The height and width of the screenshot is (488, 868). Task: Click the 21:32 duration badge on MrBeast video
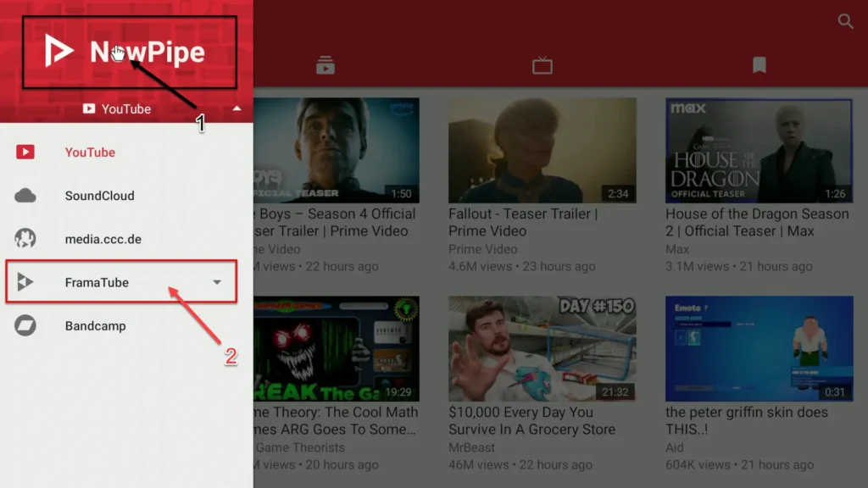click(615, 391)
